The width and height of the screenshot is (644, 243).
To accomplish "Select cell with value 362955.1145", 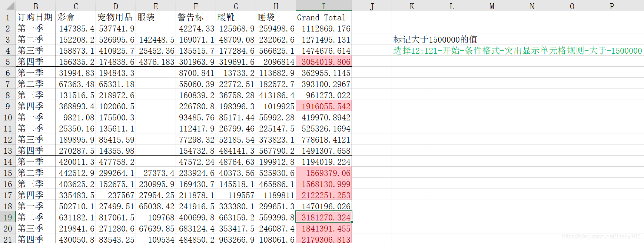I will (x=324, y=73).
